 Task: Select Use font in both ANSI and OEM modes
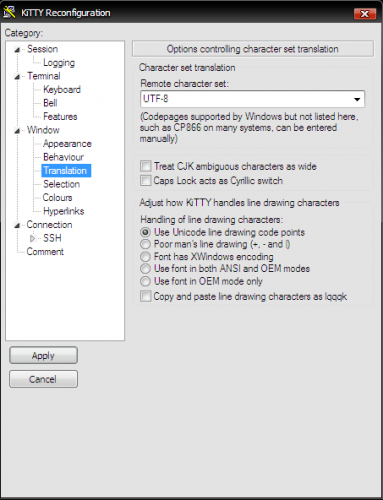point(145,269)
